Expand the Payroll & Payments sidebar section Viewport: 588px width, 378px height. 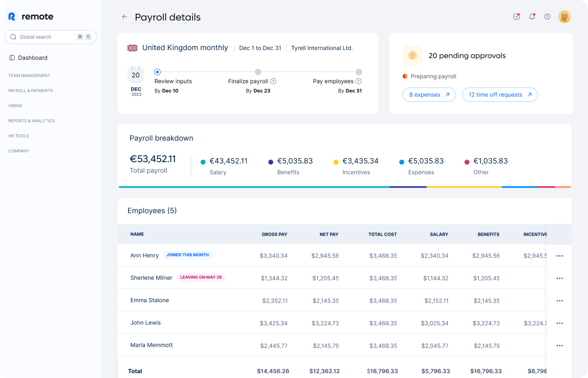pyautogui.click(x=30, y=91)
